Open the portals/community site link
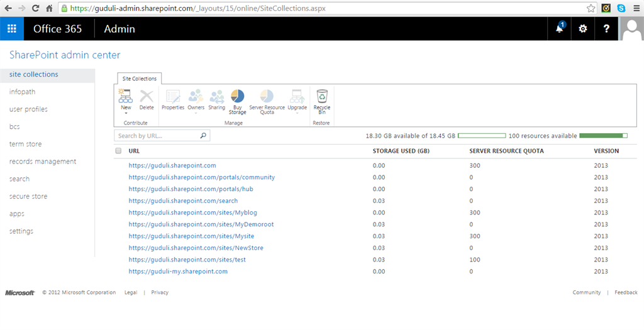Image resolution: width=644 pixels, height=330 pixels. (x=202, y=177)
